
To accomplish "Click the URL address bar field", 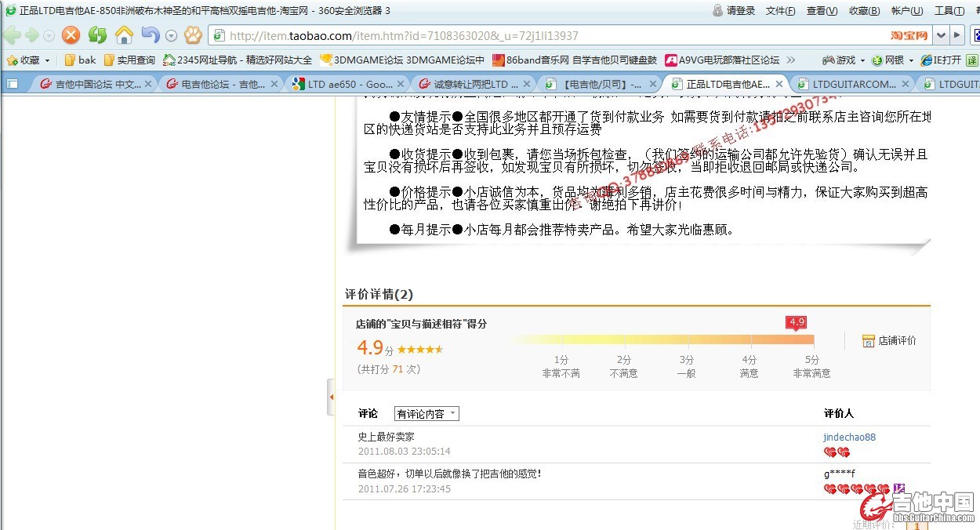I will click(549, 35).
